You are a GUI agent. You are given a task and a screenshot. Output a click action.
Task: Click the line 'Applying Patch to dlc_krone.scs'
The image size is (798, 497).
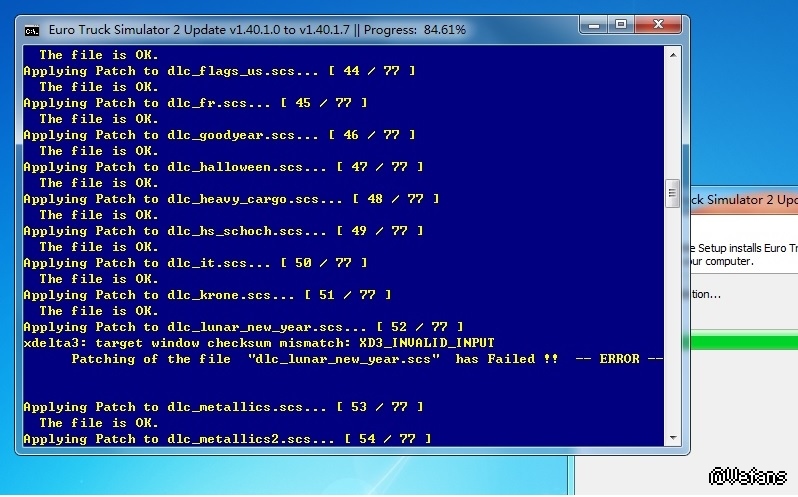point(208,295)
